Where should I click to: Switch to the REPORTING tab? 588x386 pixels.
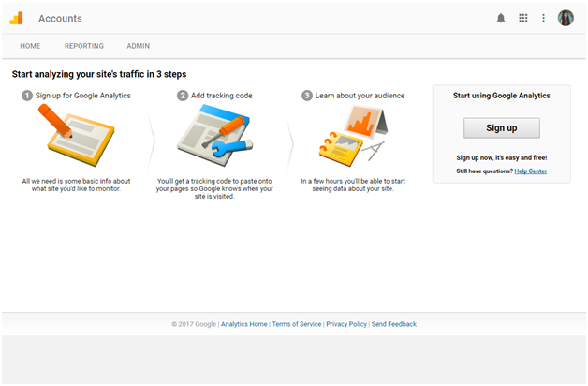click(84, 46)
